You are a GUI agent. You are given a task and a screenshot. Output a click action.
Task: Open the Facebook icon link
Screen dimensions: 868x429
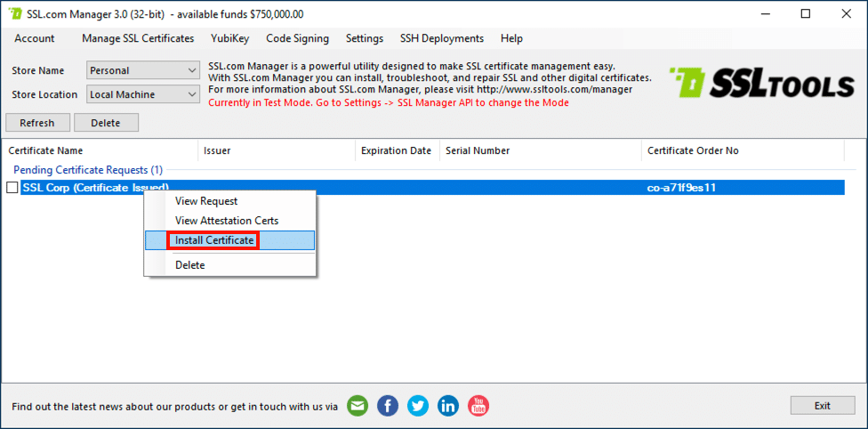tap(388, 406)
